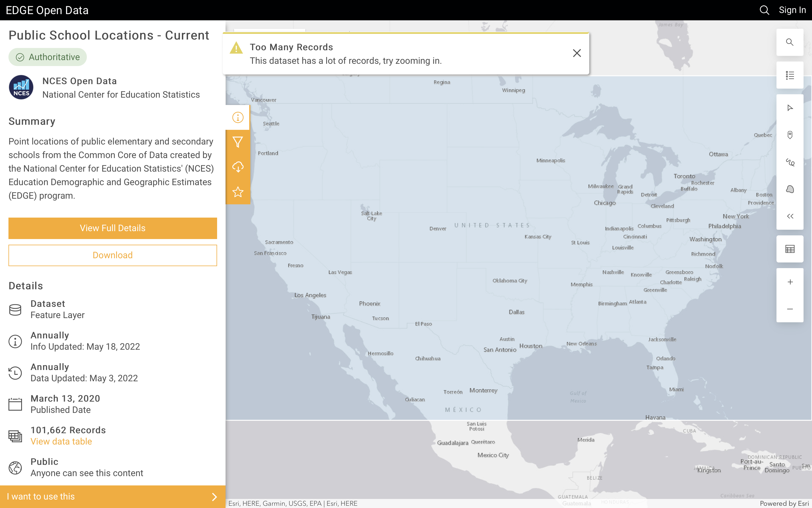This screenshot has width=812, height=508.
Task: Click the 'Info Updated: May 18, 2022' text
Action: pyautogui.click(x=85, y=347)
